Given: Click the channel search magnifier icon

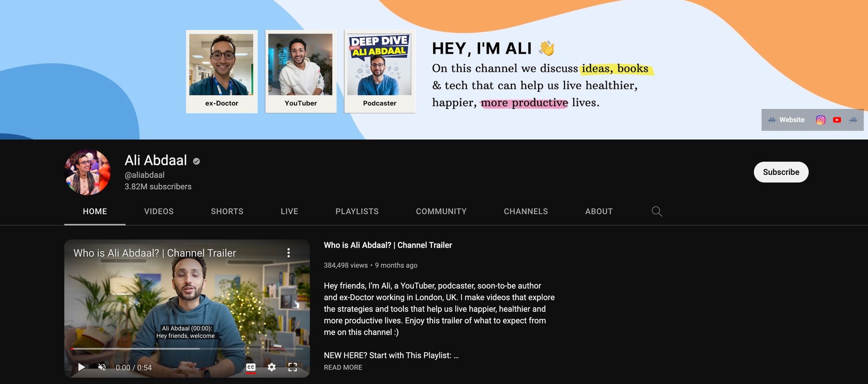Looking at the screenshot, I should 657,212.
